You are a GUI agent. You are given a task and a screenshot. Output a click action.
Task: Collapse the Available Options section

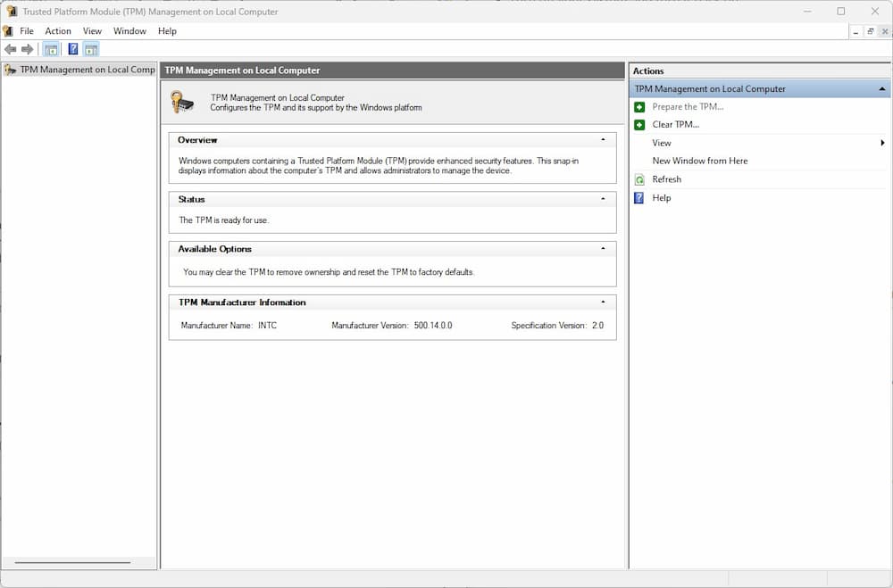(x=604, y=248)
